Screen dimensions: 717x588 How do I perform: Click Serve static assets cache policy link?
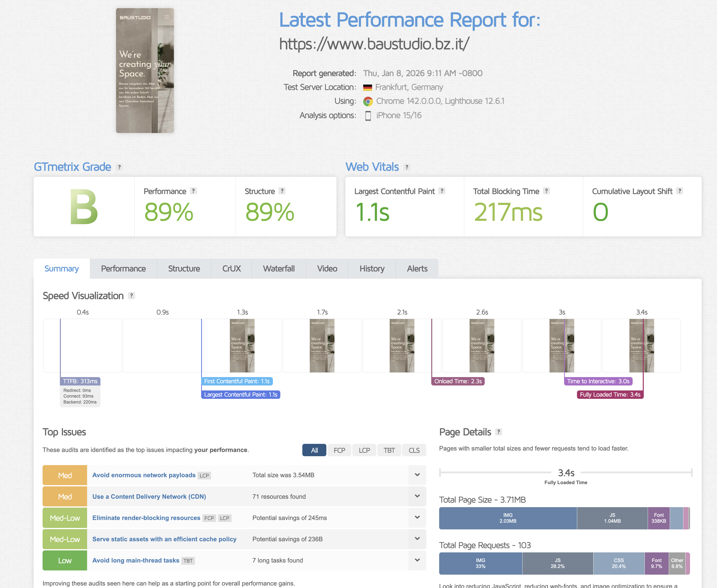click(x=164, y=539)
